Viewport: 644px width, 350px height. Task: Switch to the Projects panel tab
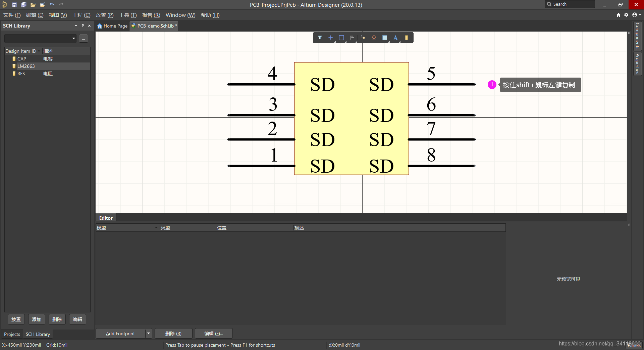point(12,334)
